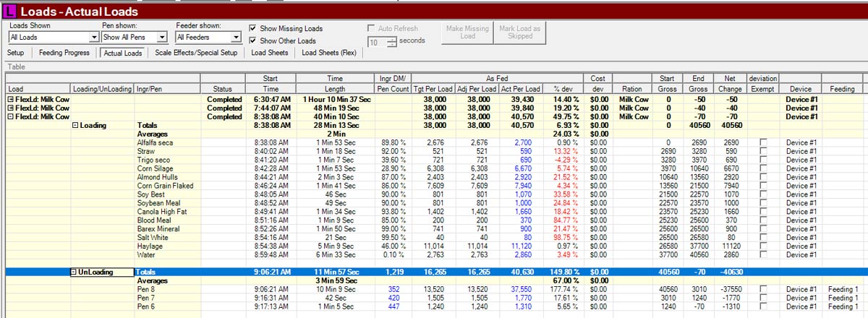The image size is (868, 318).
Task: Select the Soybean Meal ingredient
Action: 157,203
